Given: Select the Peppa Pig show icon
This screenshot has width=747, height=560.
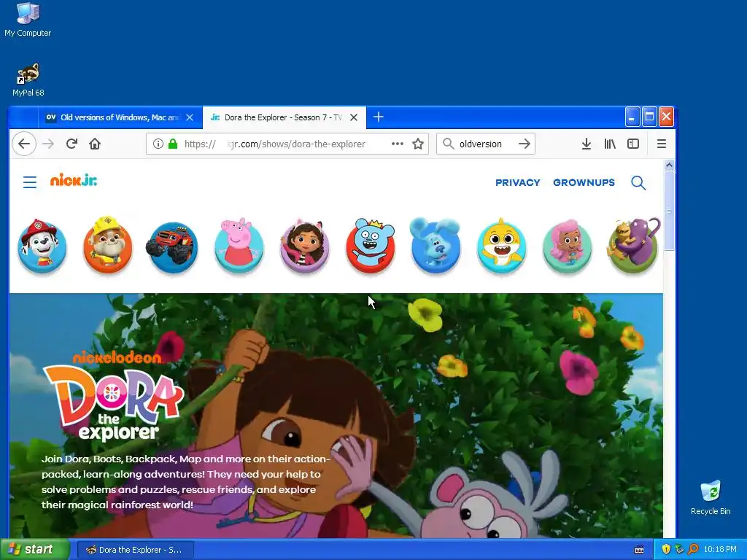Looking at the screenshot, I should (x=239, y=246).
